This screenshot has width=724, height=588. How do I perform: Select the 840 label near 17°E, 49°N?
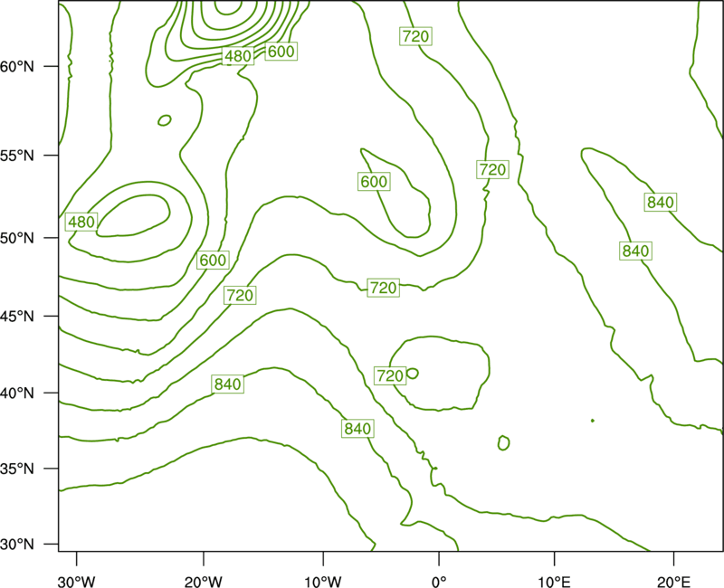636,251
